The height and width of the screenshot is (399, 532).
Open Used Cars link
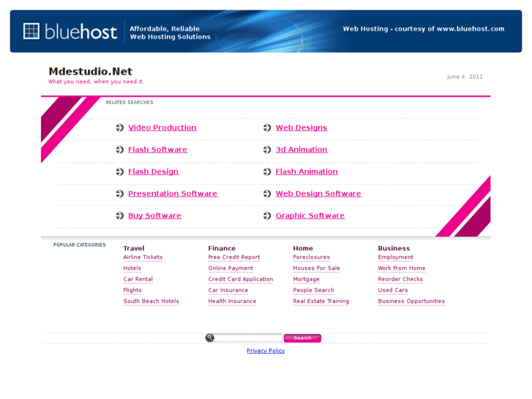tap(393, 291)
